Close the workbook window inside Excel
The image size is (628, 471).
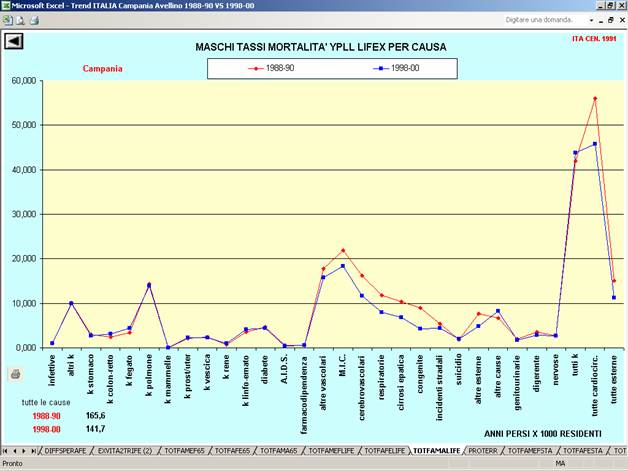[x=622, y=20]
